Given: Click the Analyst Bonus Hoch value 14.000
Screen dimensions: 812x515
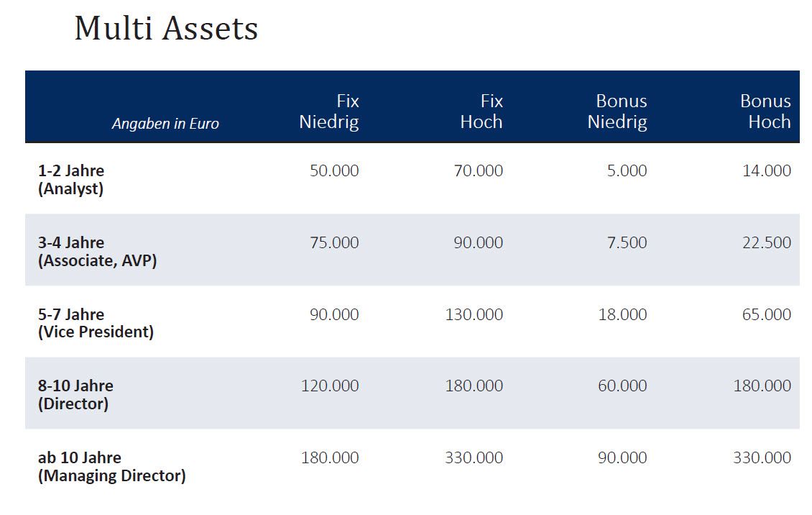Looking at the screenshot, I should click(x=767, y=171).
